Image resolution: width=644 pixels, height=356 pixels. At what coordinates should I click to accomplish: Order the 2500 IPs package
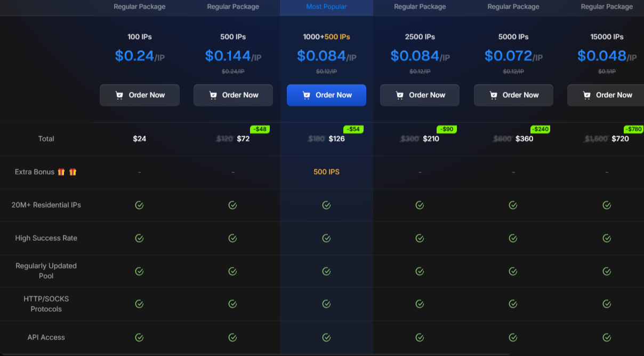pyautogui.click(x=420, y=95)
